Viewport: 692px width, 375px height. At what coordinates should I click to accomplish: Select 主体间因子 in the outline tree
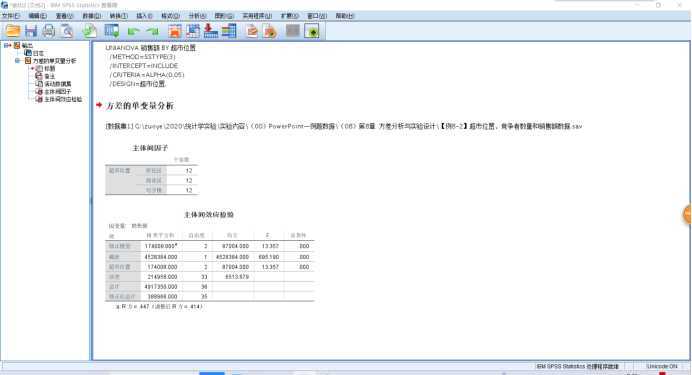(58, 91)
